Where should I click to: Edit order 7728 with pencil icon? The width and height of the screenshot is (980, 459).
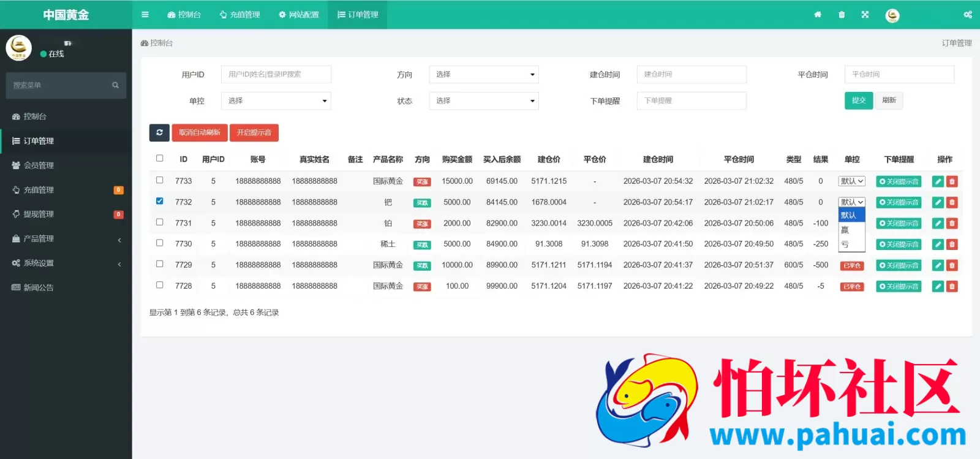click(938, 286)
